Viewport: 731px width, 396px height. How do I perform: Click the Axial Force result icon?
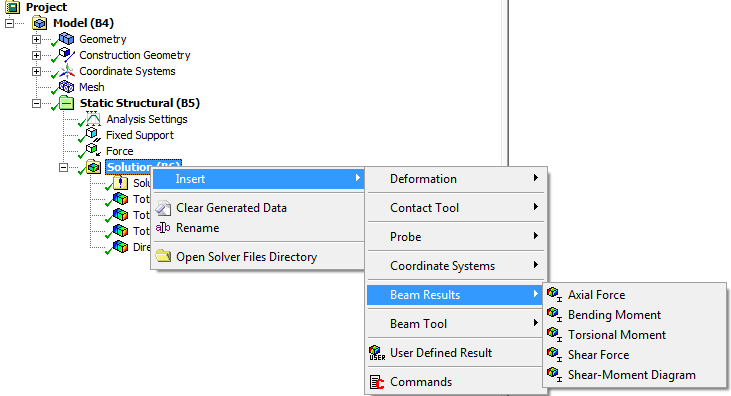tap(554, 294)
